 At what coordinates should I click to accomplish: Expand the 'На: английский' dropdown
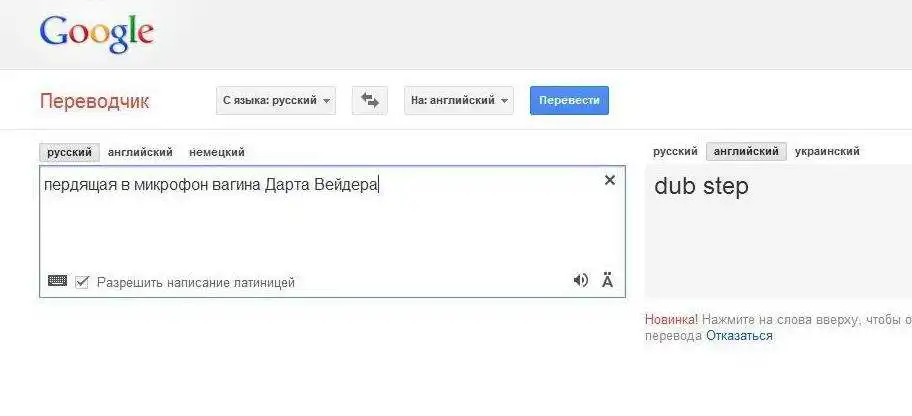458,100
